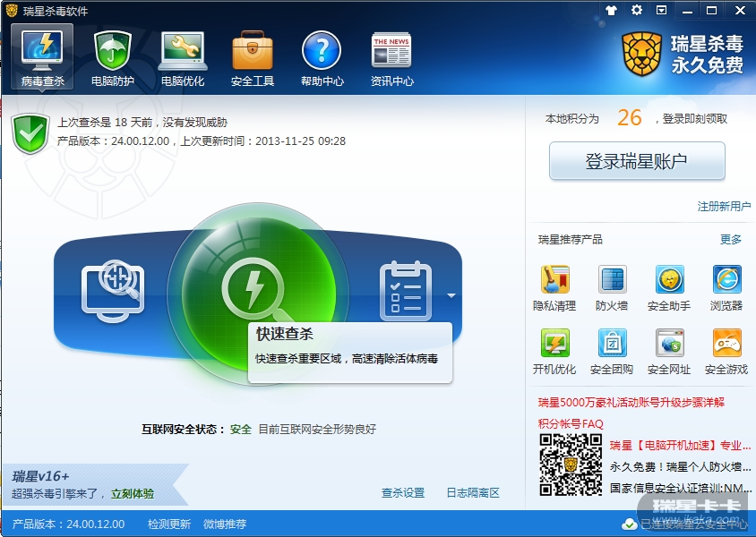Image resolution: width=756 pixels, height=537 pixels.
Task: Click the 产品版本：24.00.12.00 status bar text
Action: (68, 524)
